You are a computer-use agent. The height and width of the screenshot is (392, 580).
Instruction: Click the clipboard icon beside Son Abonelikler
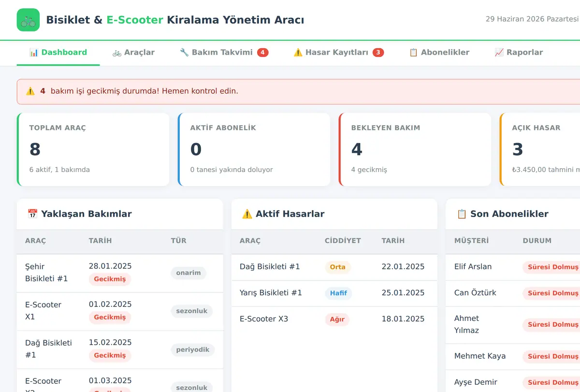click(462, 214)
